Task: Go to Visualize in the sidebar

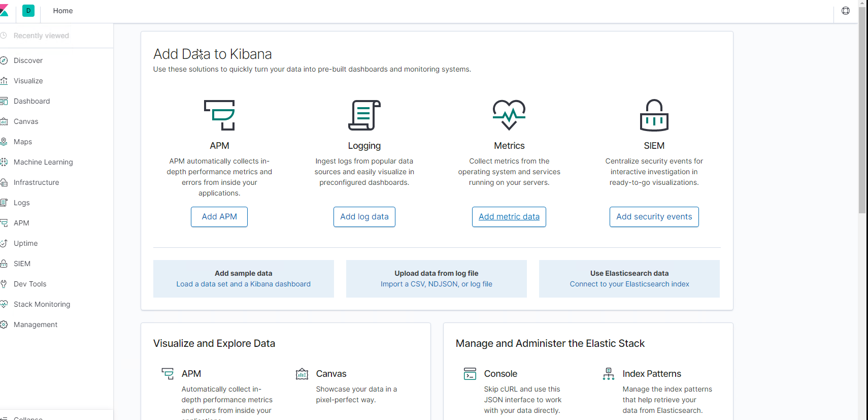Action: point(28,81)
